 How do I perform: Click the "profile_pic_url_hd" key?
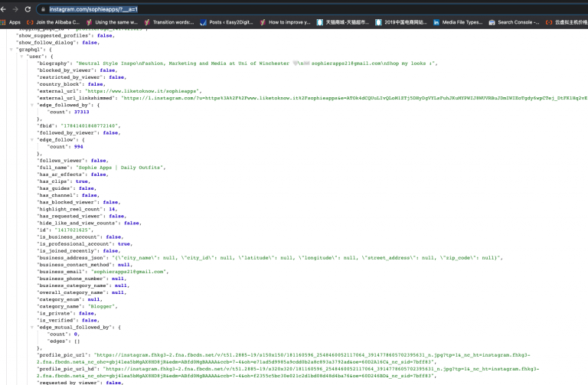click(67, 369)
